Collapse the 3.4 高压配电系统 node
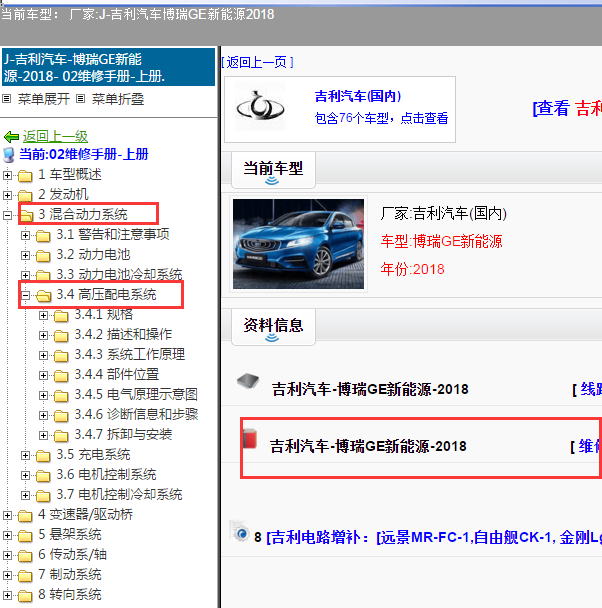The height and width of the screenshot is (608, 602). click(25, 295)
